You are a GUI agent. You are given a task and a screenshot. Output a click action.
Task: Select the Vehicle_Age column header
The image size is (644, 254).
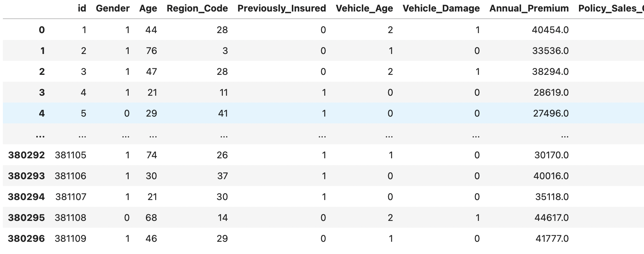tap(364, 9)
